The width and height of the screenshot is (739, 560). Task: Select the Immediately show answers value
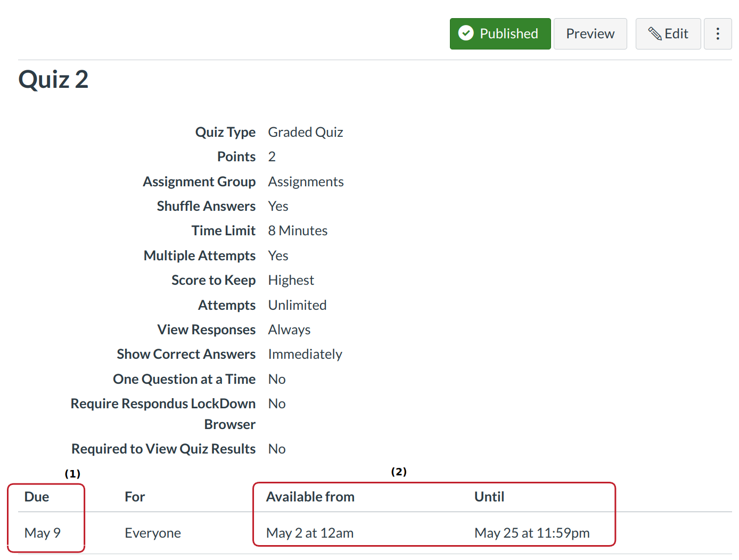[305, 354]
